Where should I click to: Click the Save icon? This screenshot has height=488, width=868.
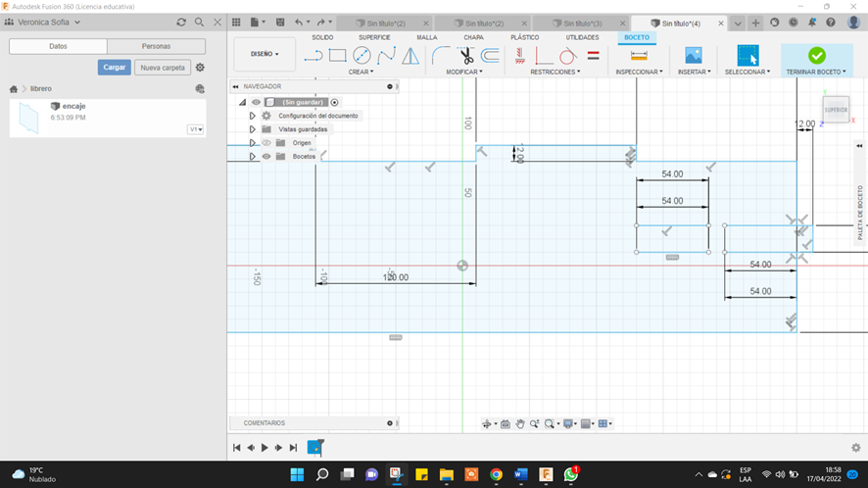[x=280, y=23]
